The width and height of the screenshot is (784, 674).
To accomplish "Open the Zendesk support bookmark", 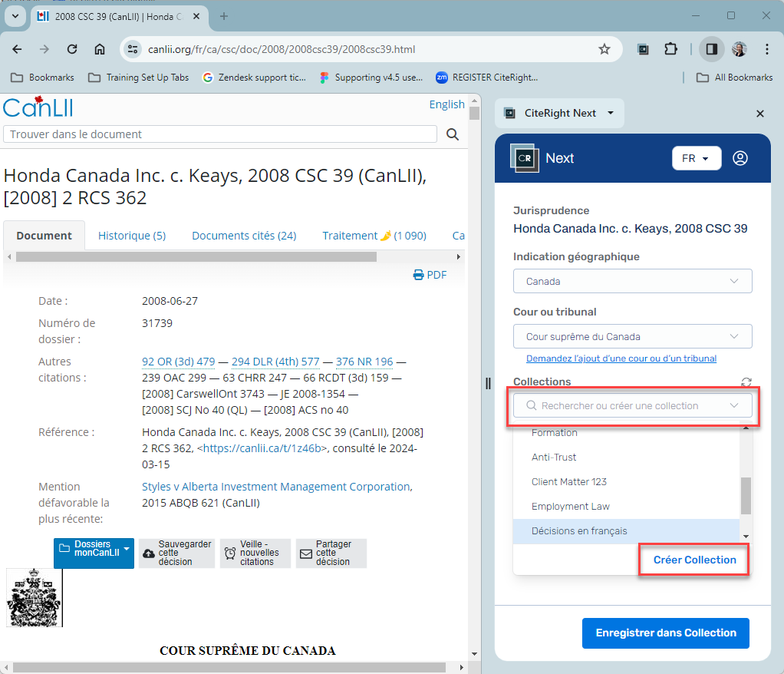I will click(254, 77).
